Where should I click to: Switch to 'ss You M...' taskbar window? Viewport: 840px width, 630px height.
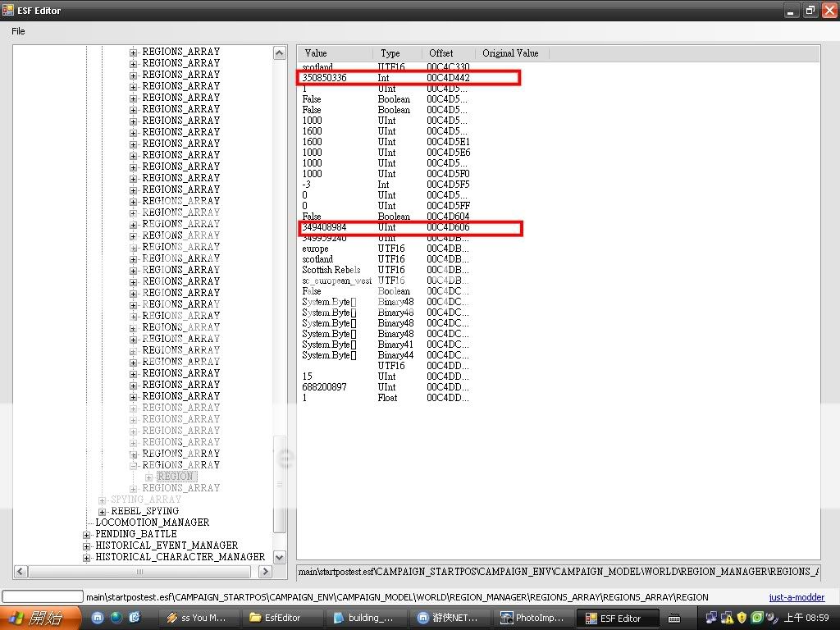197,619
